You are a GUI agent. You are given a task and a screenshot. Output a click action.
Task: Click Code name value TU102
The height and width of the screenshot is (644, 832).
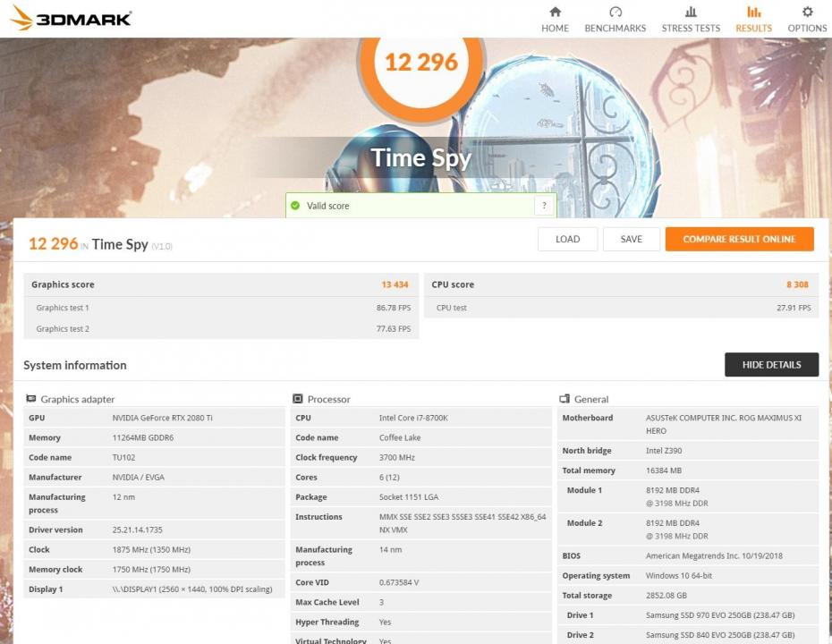[123, 457]
